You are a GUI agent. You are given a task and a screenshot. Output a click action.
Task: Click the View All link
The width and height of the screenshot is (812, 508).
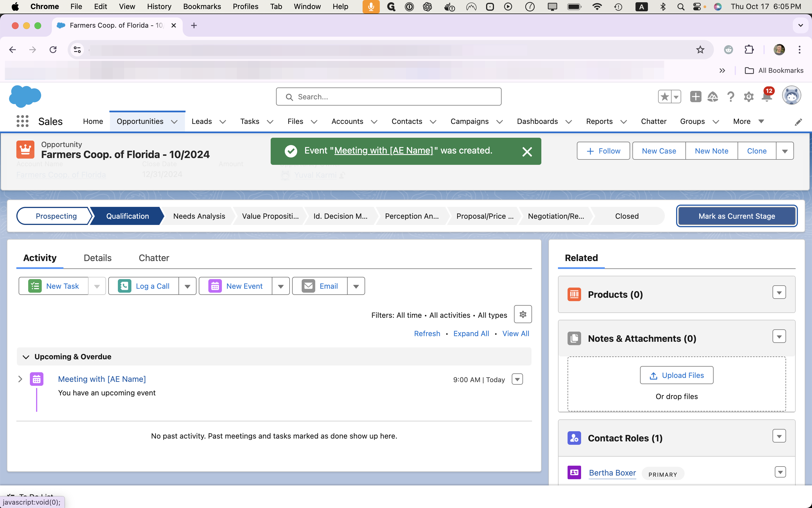515,333
